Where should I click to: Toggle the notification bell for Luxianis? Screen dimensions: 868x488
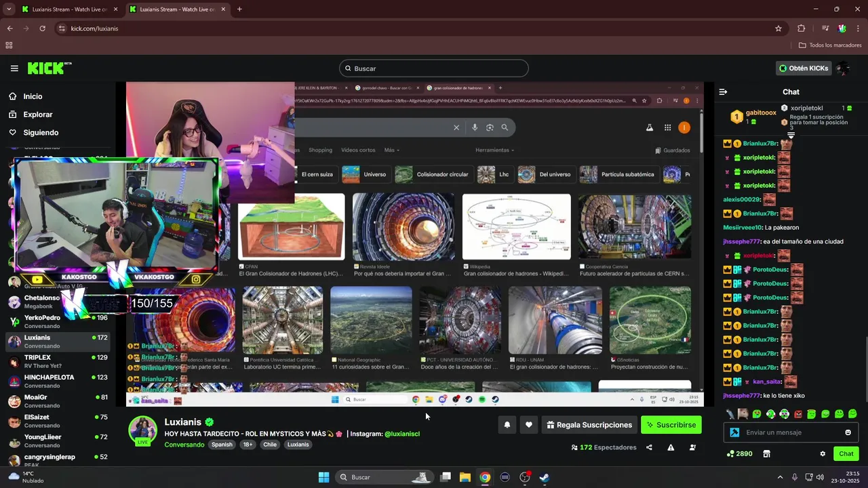point(507,425)
